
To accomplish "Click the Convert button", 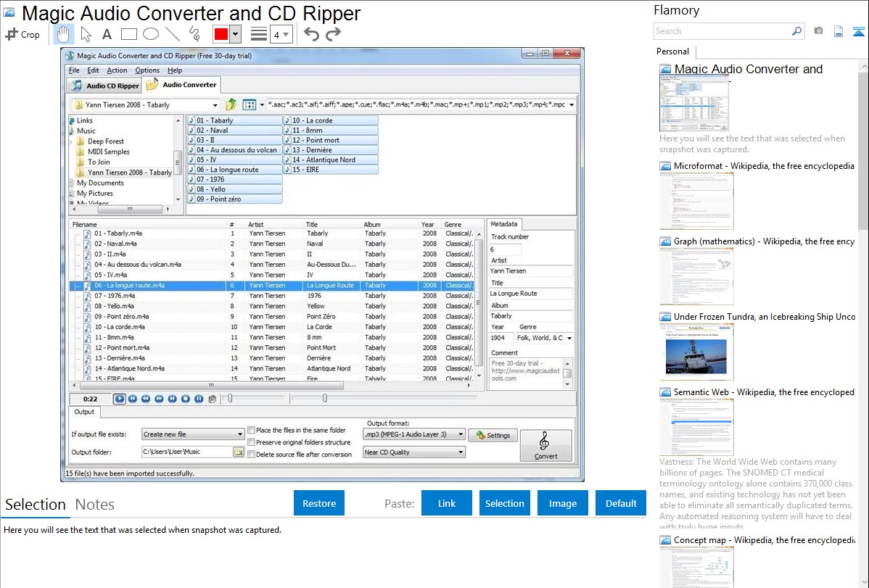I will 546,446.
